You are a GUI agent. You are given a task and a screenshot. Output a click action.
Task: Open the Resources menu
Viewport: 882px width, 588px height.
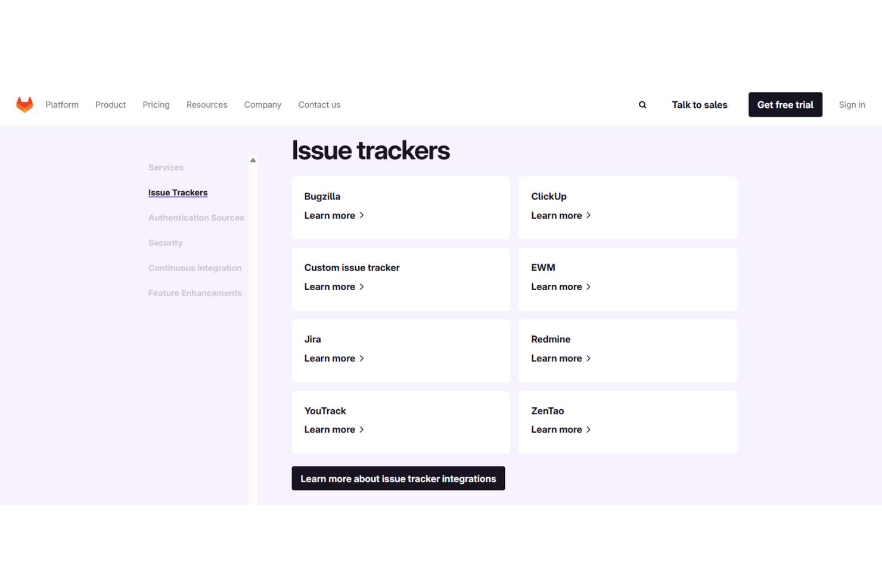[x=207, y=104]
